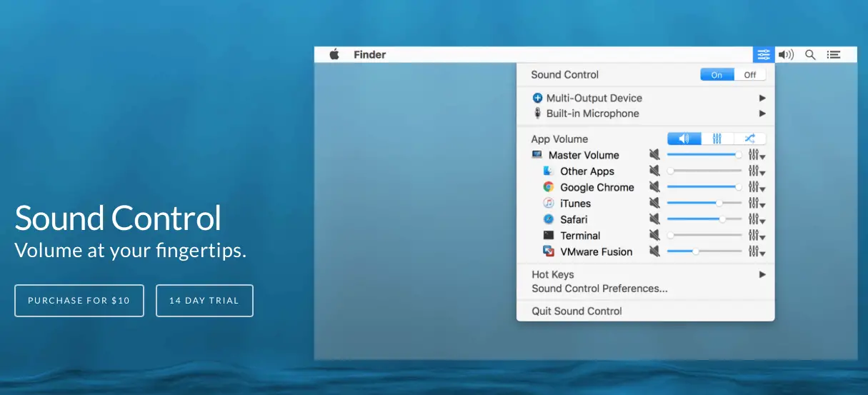
Task: Mute Terminal audio
Action: point(654,235)
